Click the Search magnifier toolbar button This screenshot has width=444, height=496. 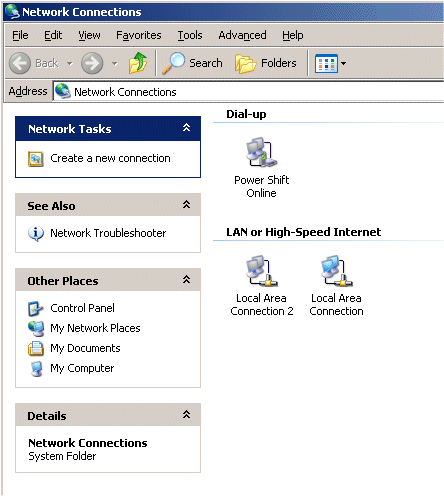pyautogui.click(x=192, y=63)
